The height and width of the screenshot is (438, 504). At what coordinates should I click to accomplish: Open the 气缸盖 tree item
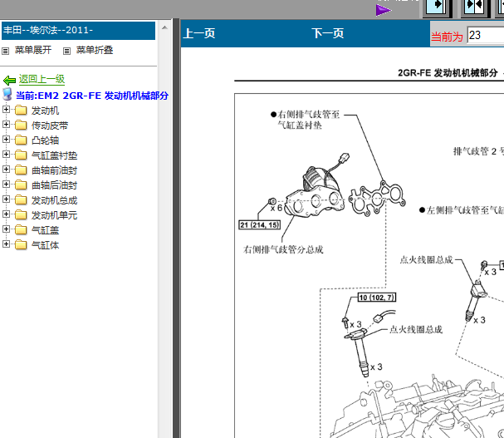pyautogui.click(x=45, y=230)
